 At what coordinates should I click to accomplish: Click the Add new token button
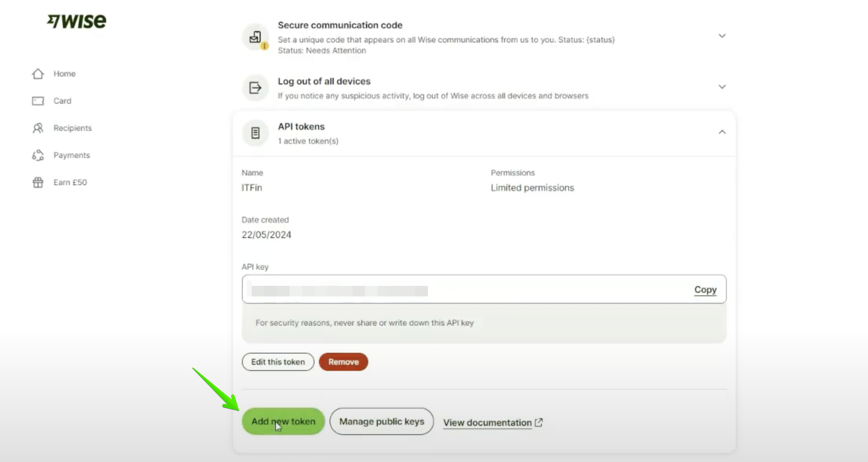click(x=283, y=422)
